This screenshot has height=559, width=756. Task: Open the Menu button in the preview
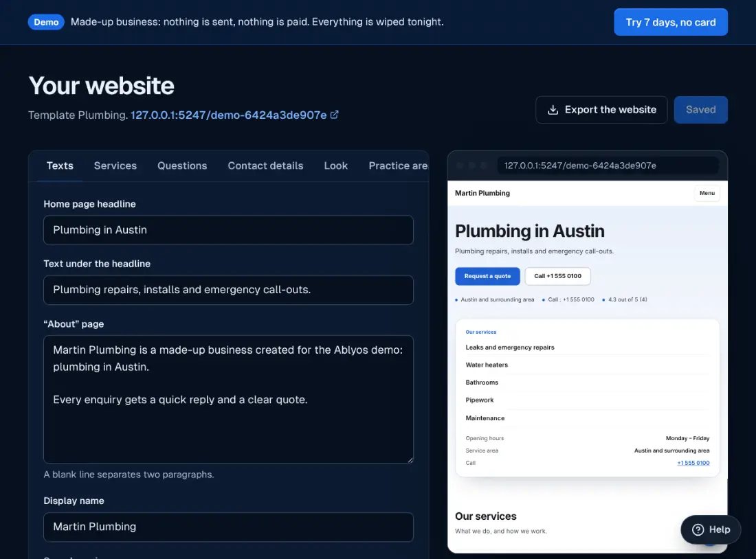pos(707,193)
